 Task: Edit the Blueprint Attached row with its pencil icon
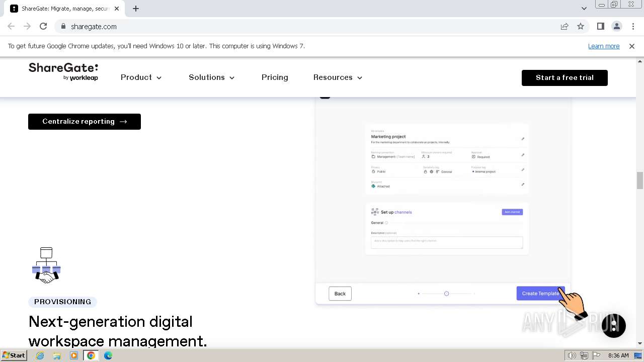(x=523, y=185)
